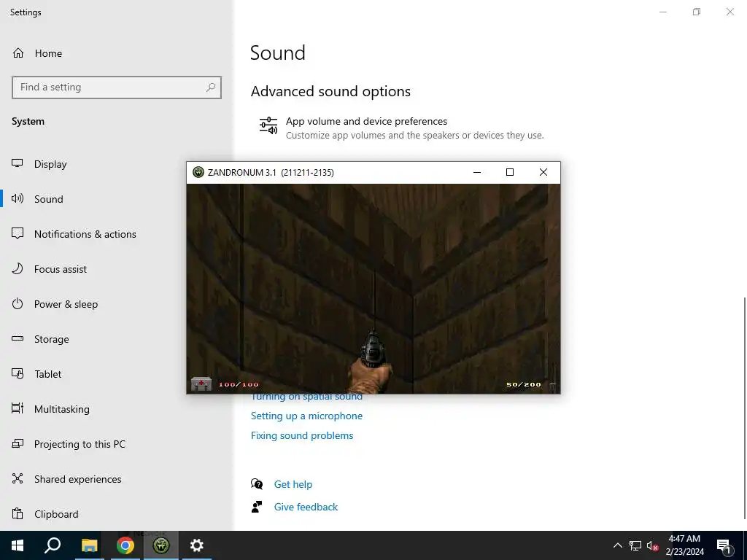Click the Give feedback person icon
747x560 pixels.
pyautogui.click(x=257, y=507)
